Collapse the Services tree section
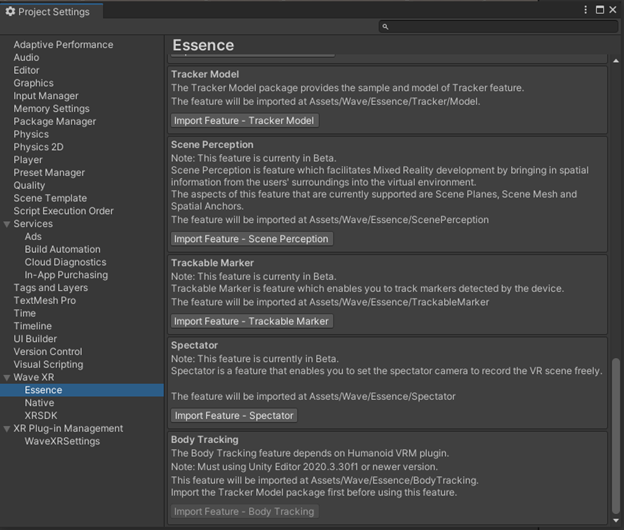Viewport: 624px width, 530px height. (x=7, y=224)
